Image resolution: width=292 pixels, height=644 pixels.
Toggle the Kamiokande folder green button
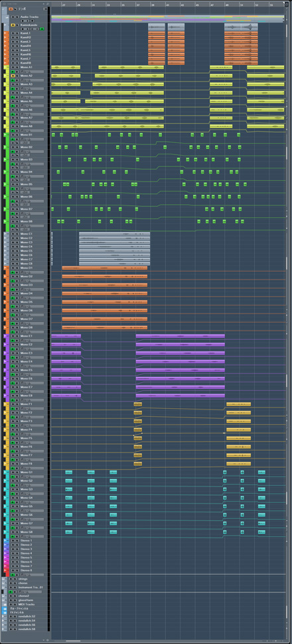coord(42,29)
